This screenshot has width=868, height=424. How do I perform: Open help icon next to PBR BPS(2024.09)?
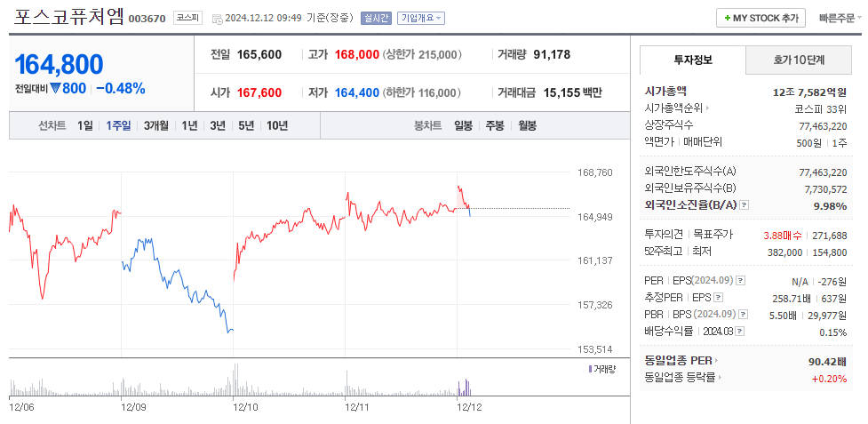coord(744,315)
